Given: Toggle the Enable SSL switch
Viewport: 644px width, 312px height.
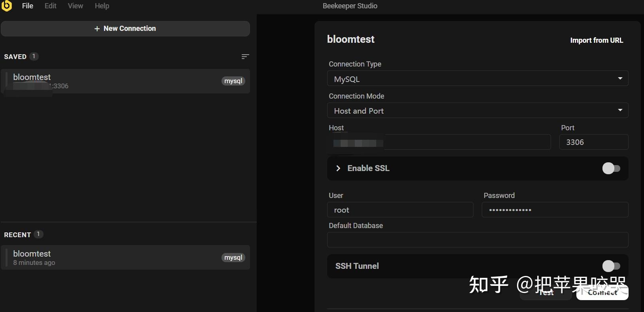Looking at the screenshot, I should click(611, 168).
